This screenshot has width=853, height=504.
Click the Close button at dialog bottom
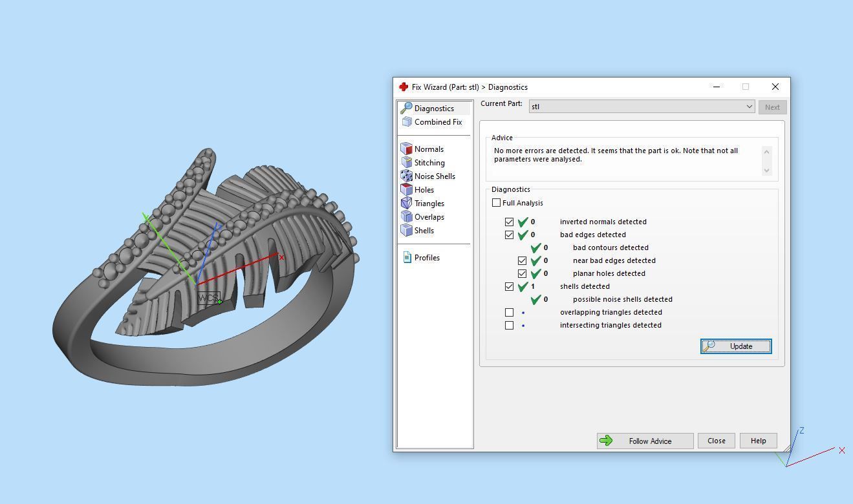pos(716,441)
